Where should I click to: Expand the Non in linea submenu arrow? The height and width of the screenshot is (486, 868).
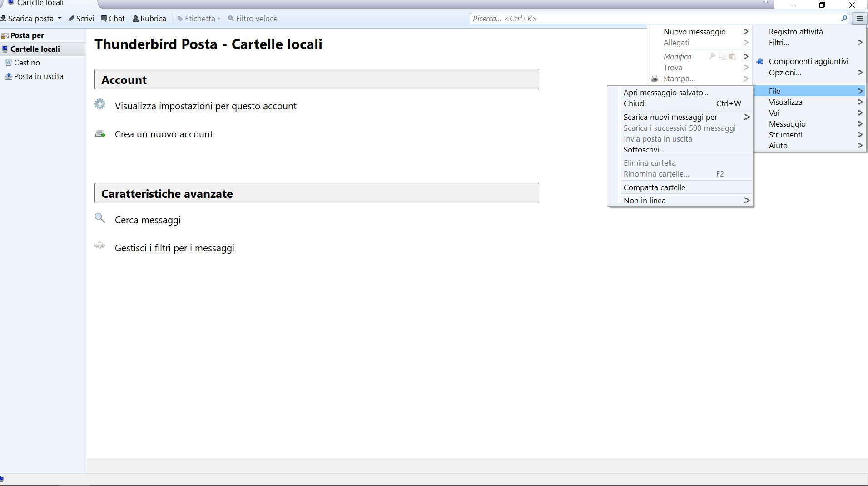(747, 201)
